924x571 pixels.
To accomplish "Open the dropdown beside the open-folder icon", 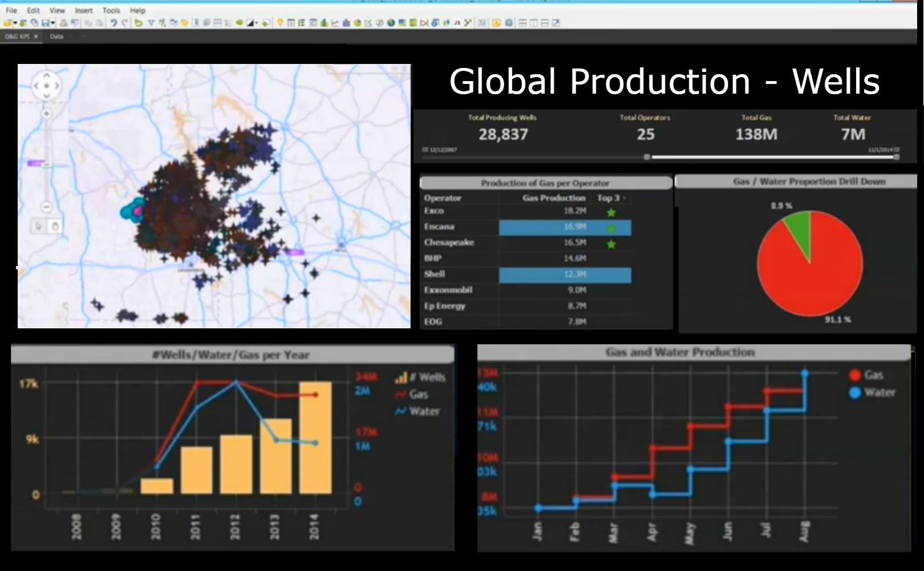I will click(x=15, y=23).
